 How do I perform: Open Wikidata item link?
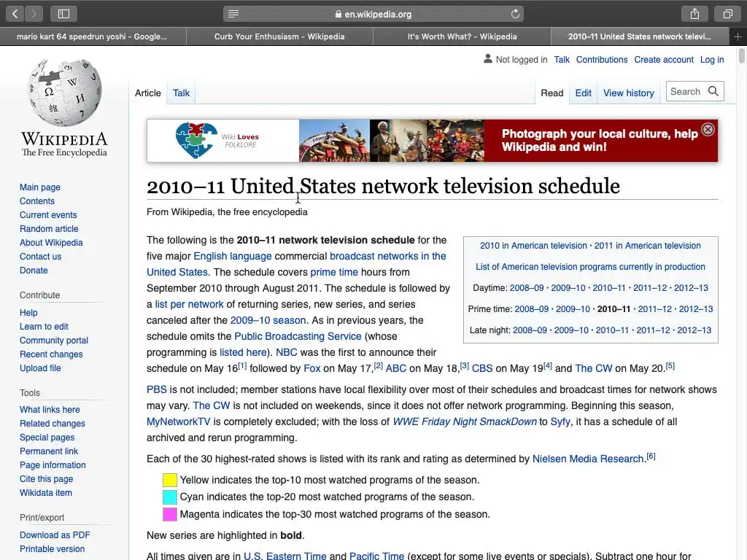tap(46, 492)
